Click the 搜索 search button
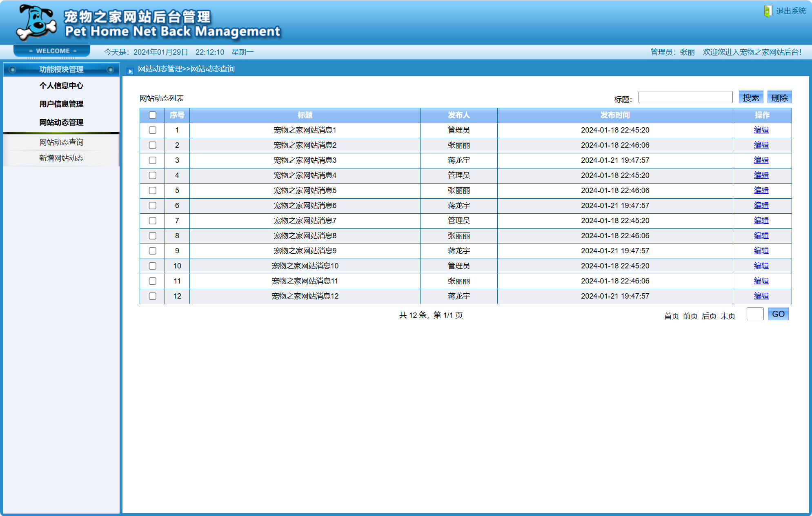 point(750,98)
